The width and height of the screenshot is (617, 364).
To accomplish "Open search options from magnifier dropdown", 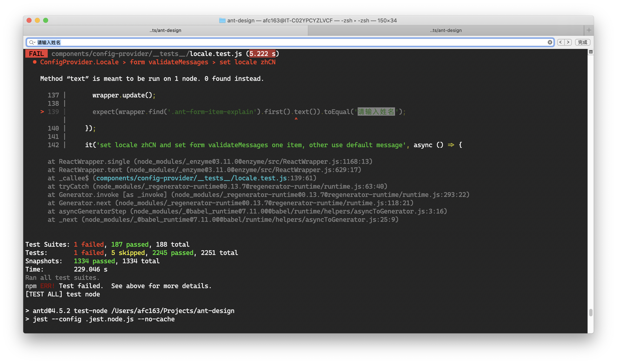I will click(x=32, y=42).
